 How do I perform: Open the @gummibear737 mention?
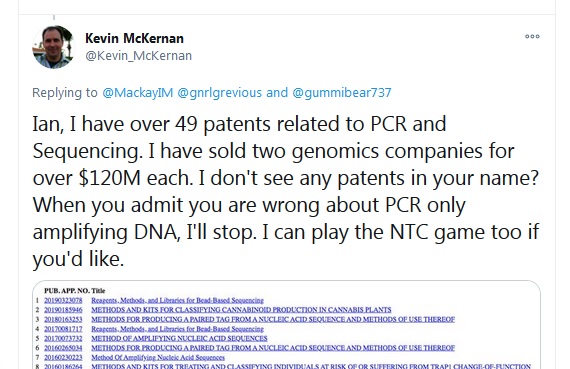(342, 92)
